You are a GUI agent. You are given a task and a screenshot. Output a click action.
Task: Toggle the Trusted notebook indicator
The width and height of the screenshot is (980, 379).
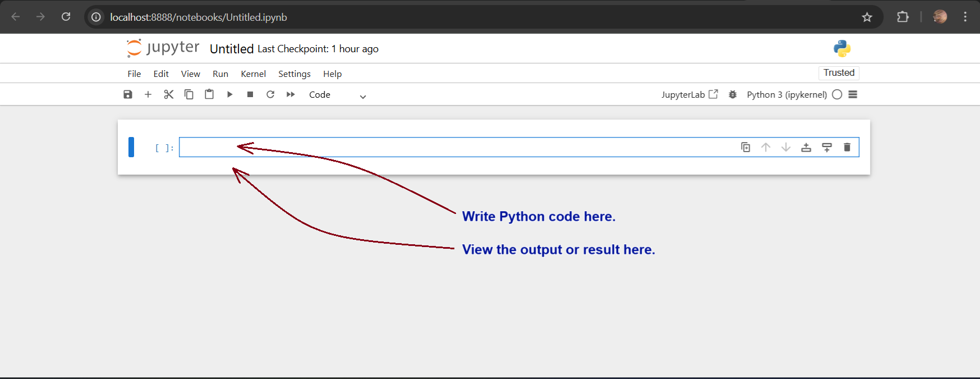[839, 73]
